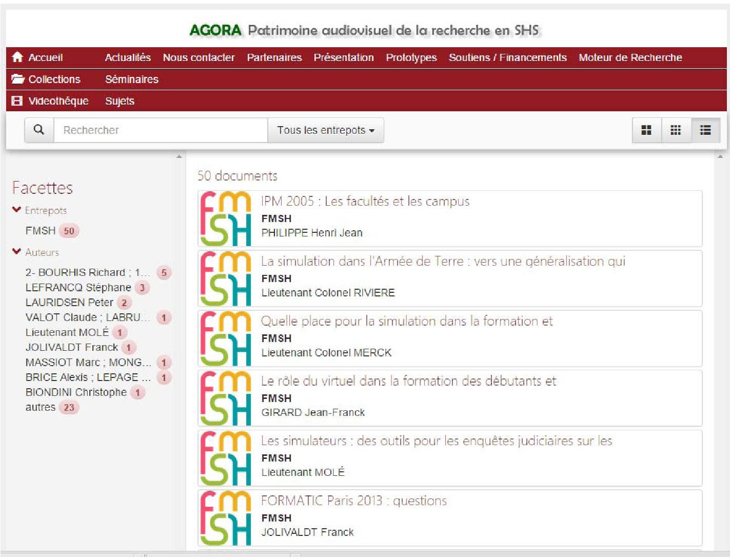Screen dimensions: 731x560
Task: Click author name Lieutenant Colonel RIVIERE
Action: tap(328, 293)
